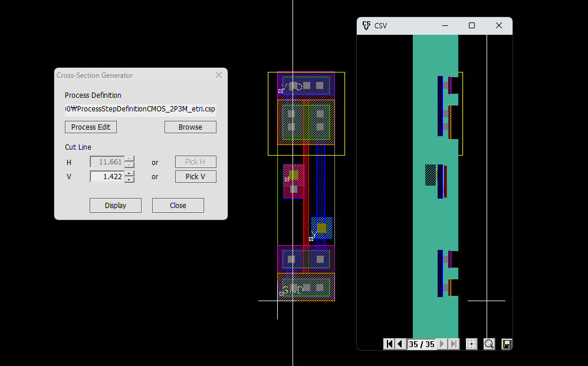The width and height of the screenshot is (588, 366).
Task: Increase H cut line value with up arrow
Action: point(129,159)
